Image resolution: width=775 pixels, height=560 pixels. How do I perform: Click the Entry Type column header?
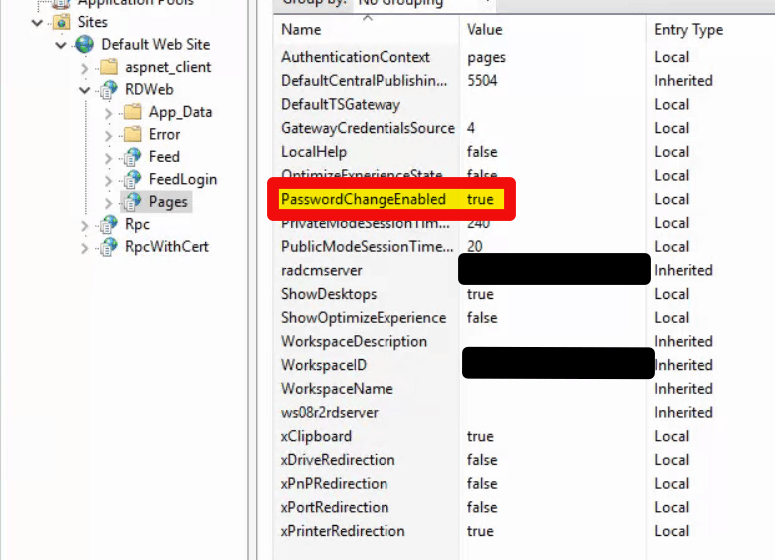pyautogui.click(x=688, y=30)
